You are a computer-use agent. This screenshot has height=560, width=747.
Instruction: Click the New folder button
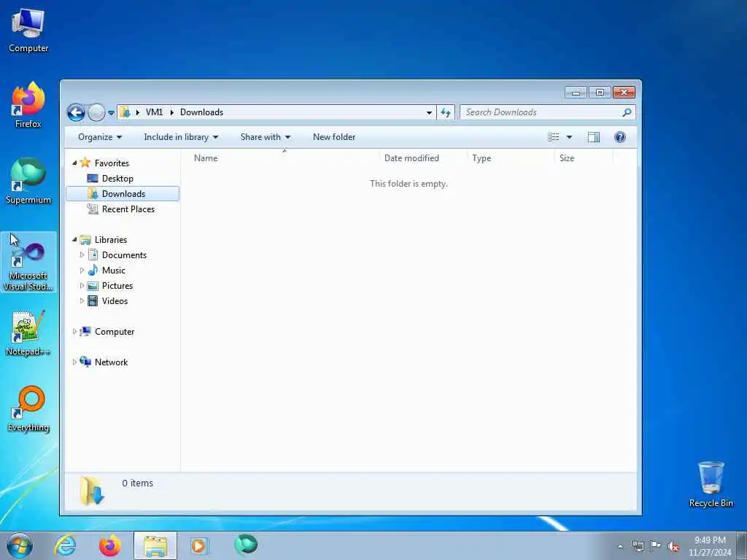334,137
